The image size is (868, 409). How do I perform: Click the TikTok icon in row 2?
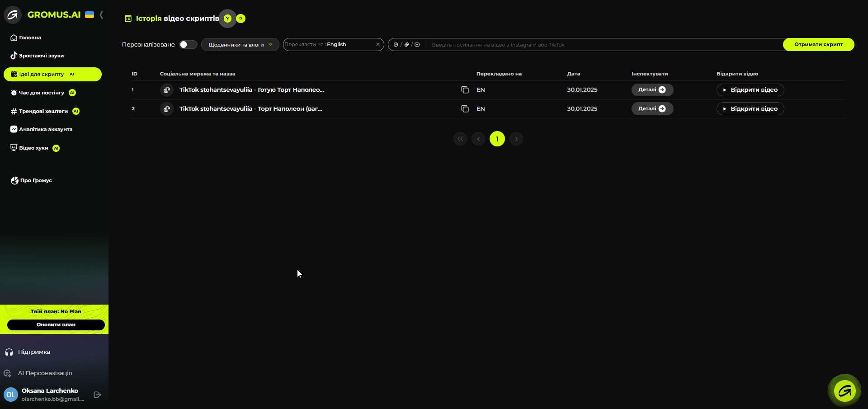[x=167, y=109]
